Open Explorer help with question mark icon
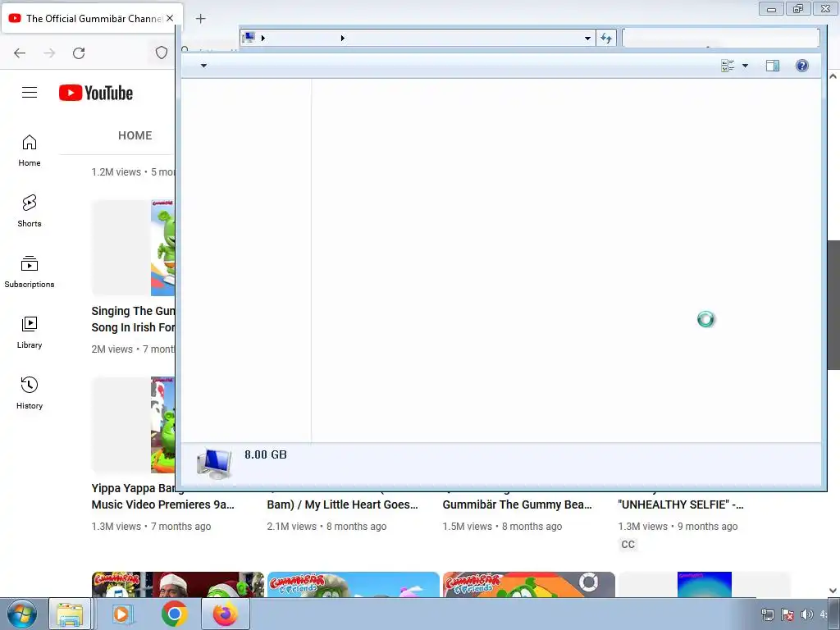Image resolution: width=840 pixels, height=630 pixels. [802, 66]
